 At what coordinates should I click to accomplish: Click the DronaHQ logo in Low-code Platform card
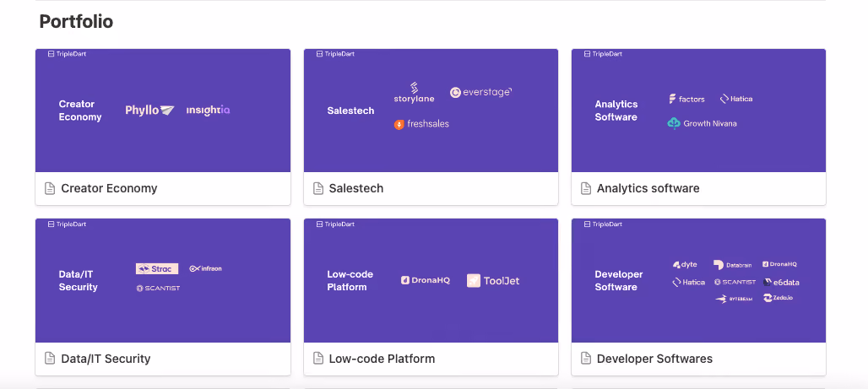(426, 280)
